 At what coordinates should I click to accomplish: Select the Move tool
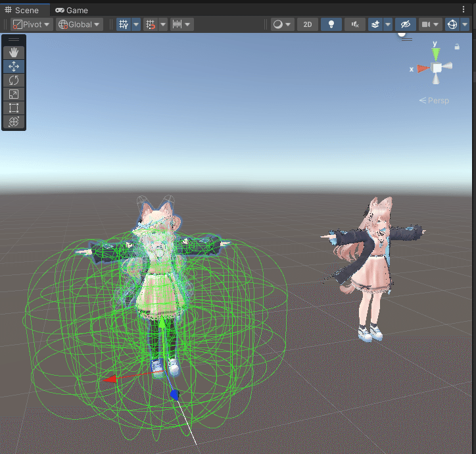14,66
